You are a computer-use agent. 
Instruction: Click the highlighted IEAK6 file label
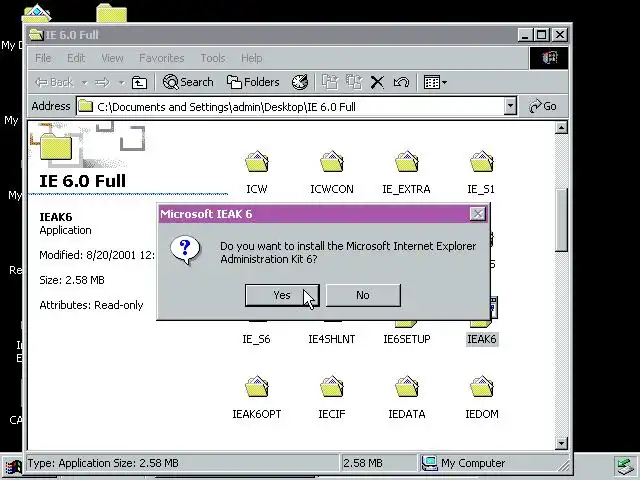[482, 339]
